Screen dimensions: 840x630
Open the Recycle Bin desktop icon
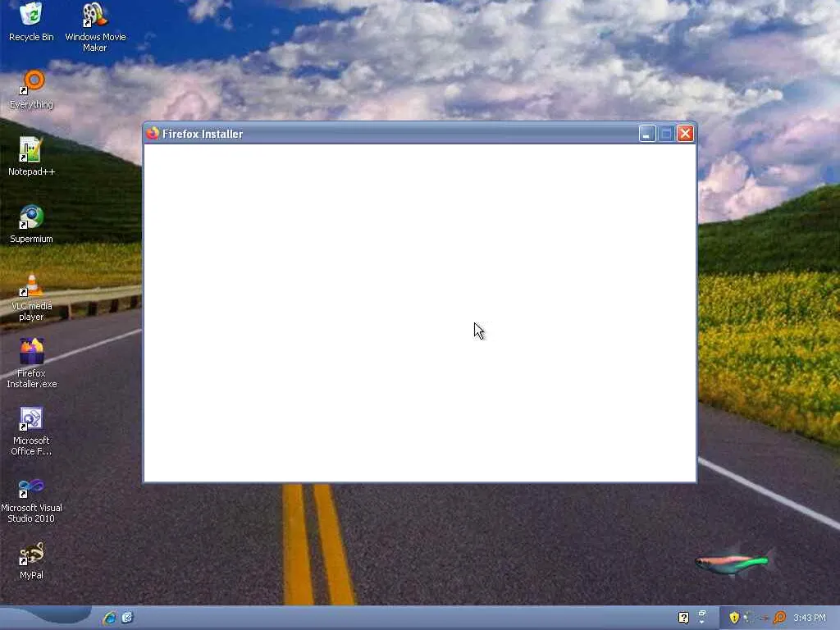pos(31,21)
